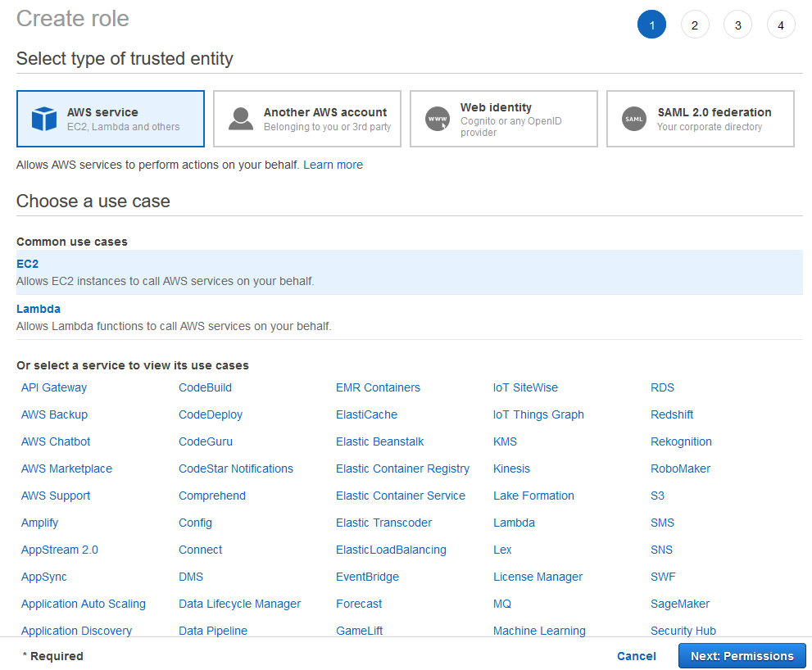Choose SAML 2.0 federation entity card
812x670 pixels.
tap(700, 119)
